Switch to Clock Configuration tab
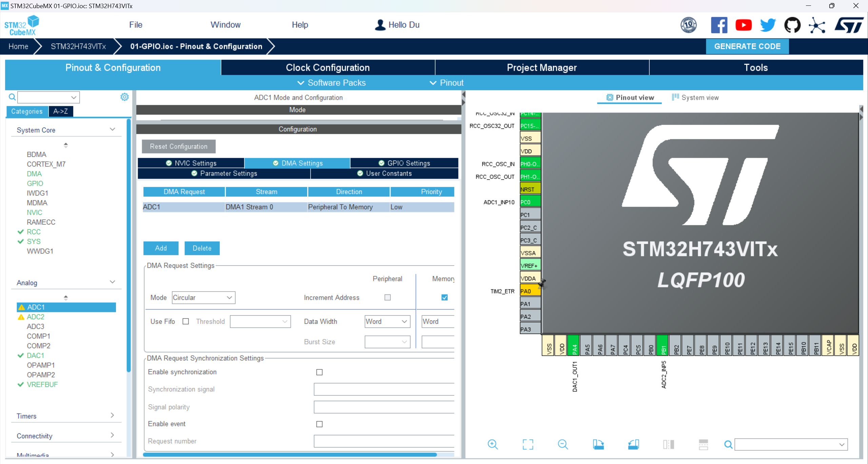The height and width of the screenshot is (464, 868). pos(328,67)
